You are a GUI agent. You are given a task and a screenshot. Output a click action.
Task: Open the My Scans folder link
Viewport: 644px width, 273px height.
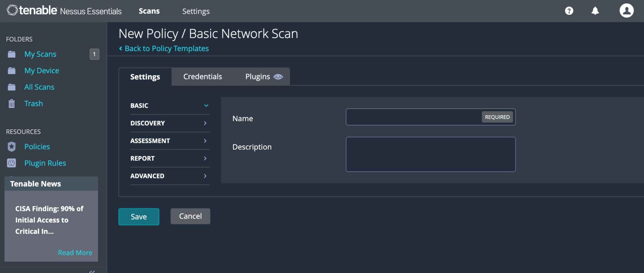pyautogui.click(x=40, y=54)
